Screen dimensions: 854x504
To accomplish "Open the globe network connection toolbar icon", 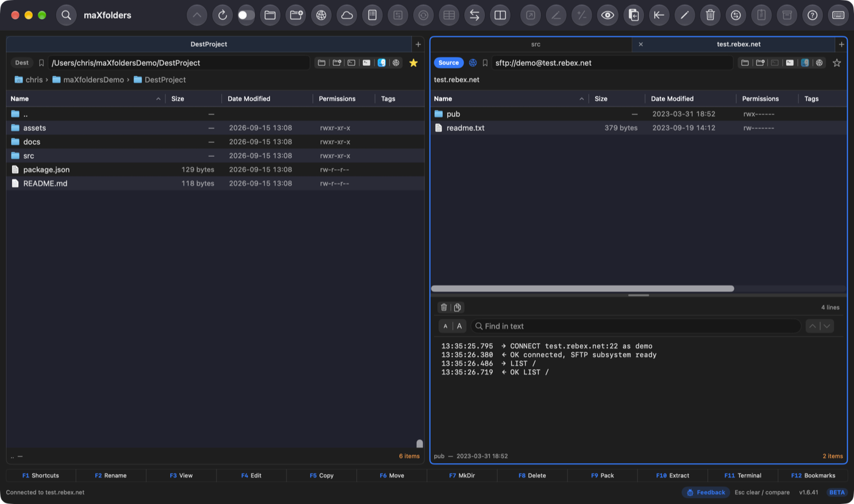I will 321,15.
